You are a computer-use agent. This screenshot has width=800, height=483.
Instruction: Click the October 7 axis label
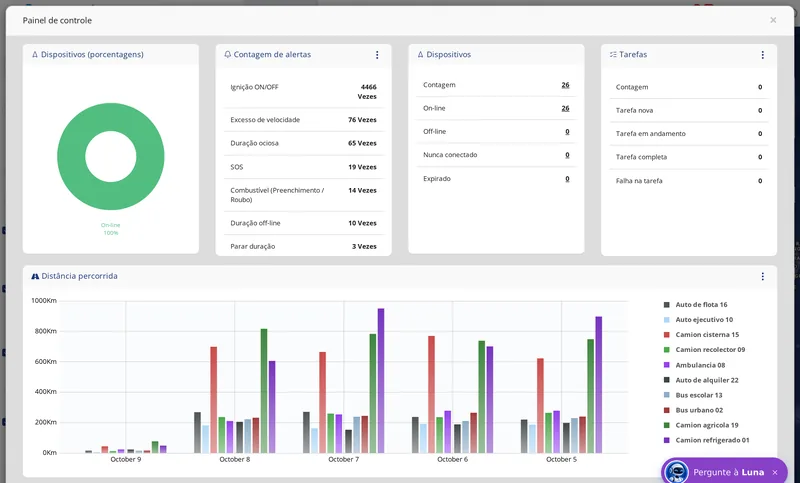[x=343, y=460]
